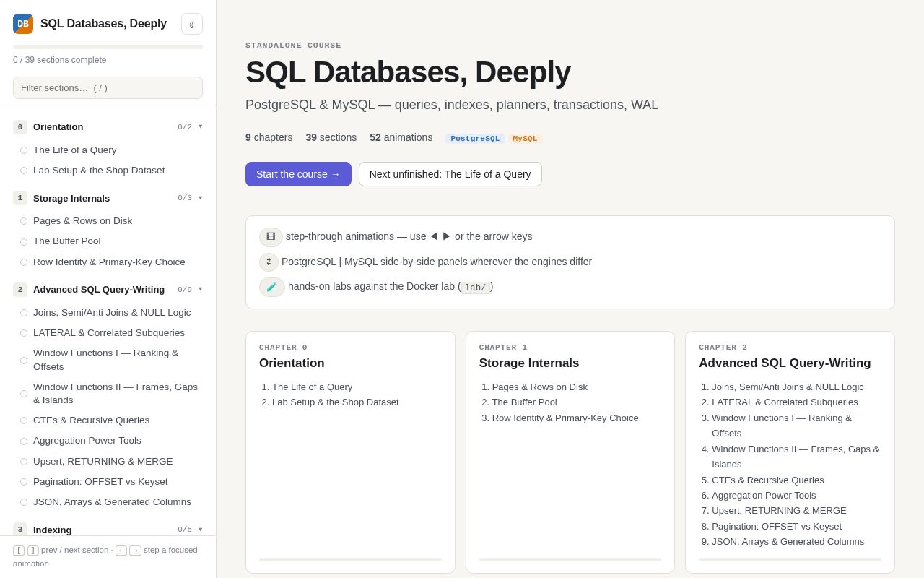Screen dimensions: 924x578
Task: Collapse the Advanced SQL Query-Writing sidebar chapter
Action: pyautogui.click(x=108, y=290)
